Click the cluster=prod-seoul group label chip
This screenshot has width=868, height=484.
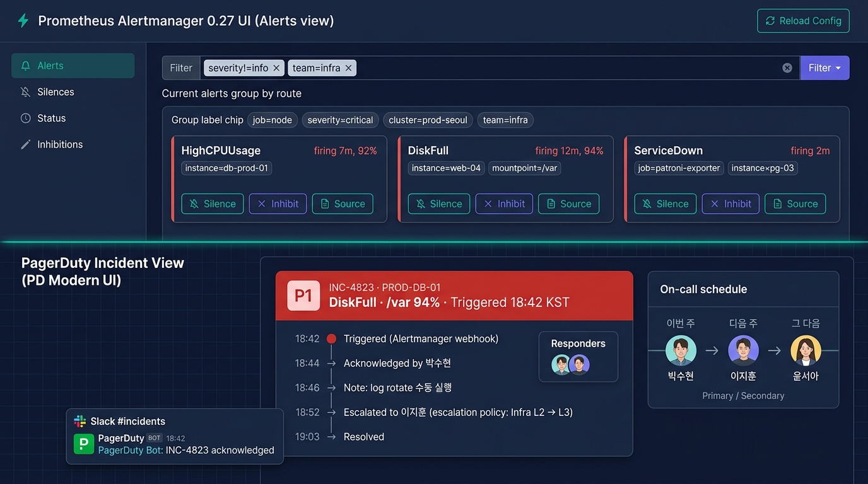click(428, 120)
